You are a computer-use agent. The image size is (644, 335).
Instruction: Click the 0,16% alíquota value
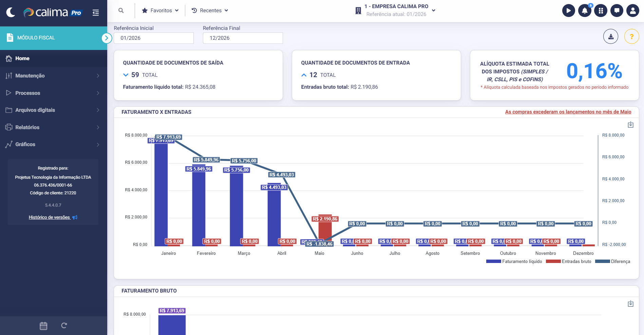594,71
